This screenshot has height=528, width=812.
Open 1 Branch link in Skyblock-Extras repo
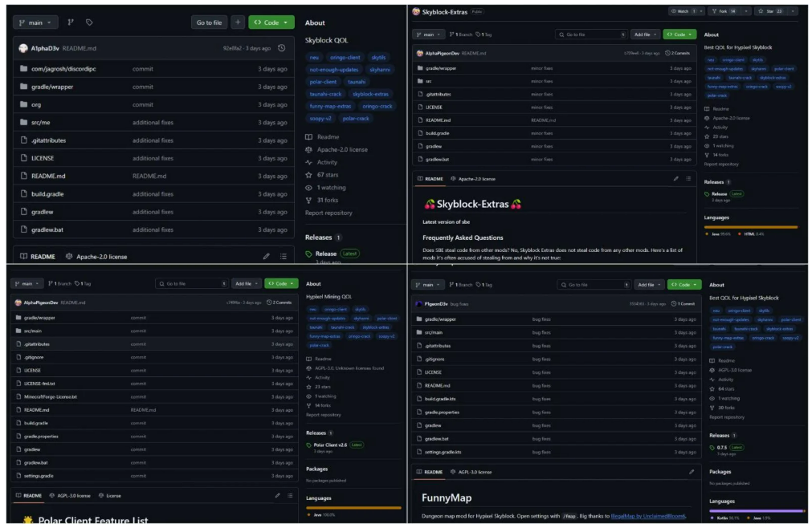pos(461,35)
